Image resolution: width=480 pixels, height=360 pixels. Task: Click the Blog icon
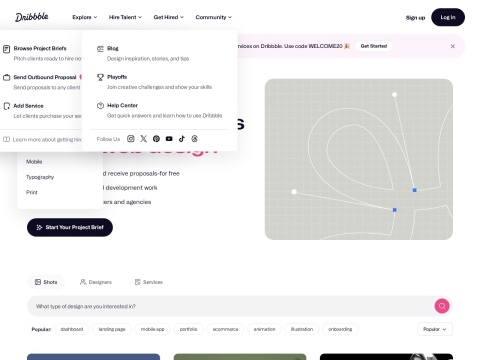coord(100,49)
